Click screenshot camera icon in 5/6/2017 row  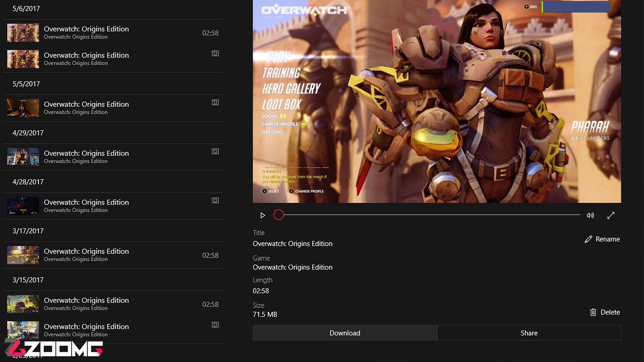[215, 53]
